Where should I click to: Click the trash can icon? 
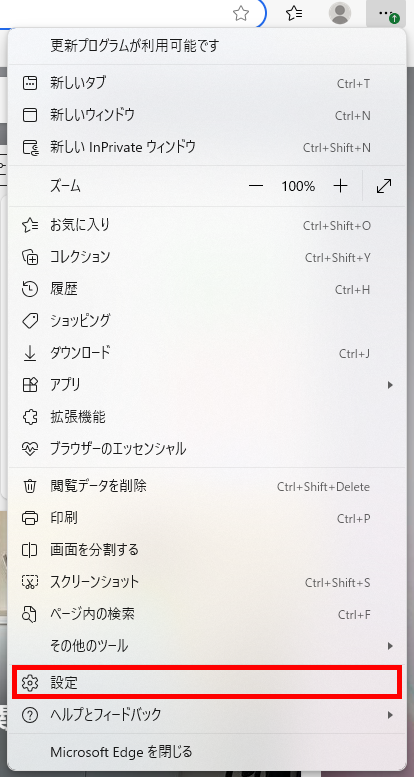(x=30, y=486)
